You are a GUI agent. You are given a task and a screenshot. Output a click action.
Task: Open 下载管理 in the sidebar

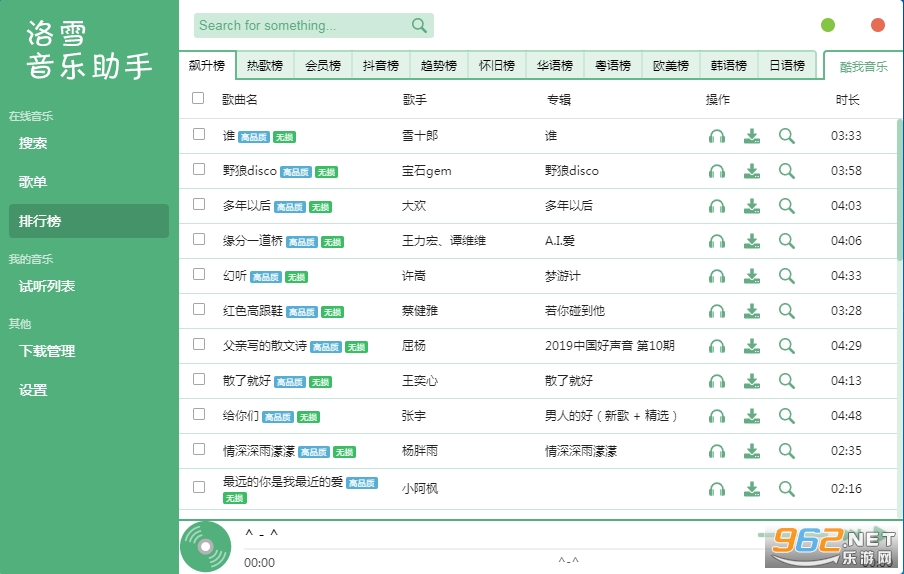point(89,351)
